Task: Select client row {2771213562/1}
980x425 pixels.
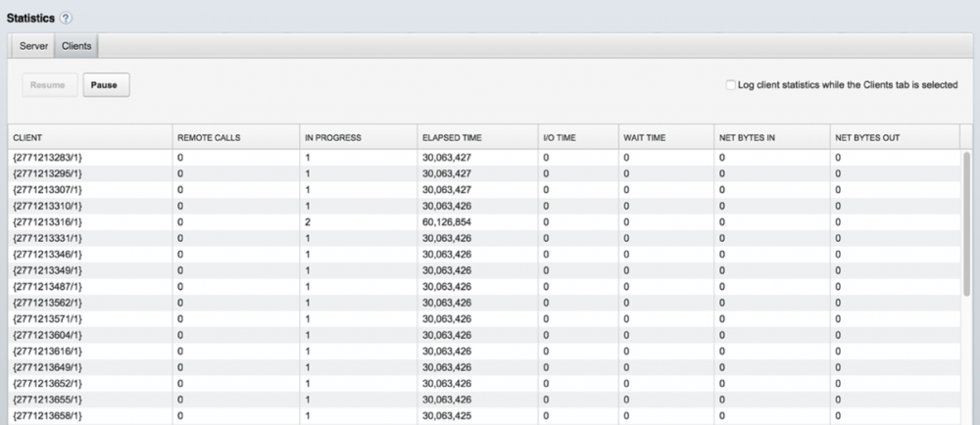Action: point(484,303)
